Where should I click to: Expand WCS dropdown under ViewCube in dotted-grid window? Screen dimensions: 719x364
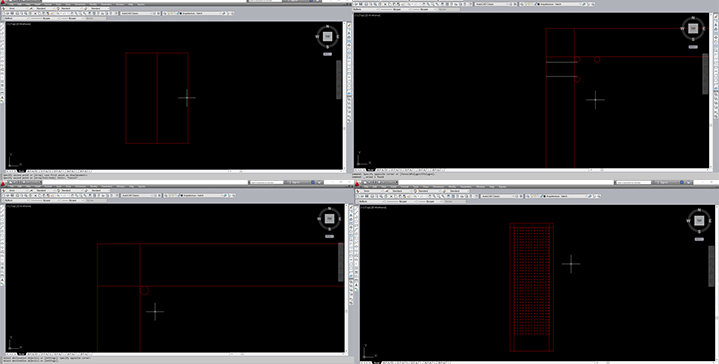point(699,239)
